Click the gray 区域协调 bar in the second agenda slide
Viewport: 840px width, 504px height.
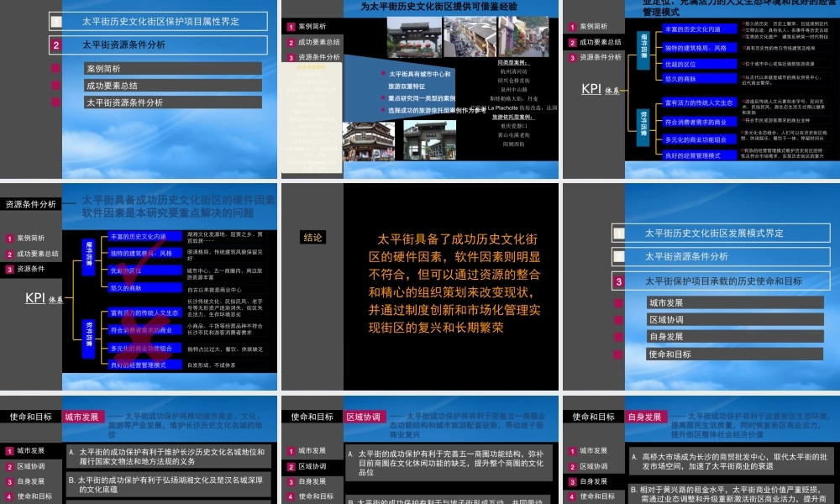tap(735, 320)
